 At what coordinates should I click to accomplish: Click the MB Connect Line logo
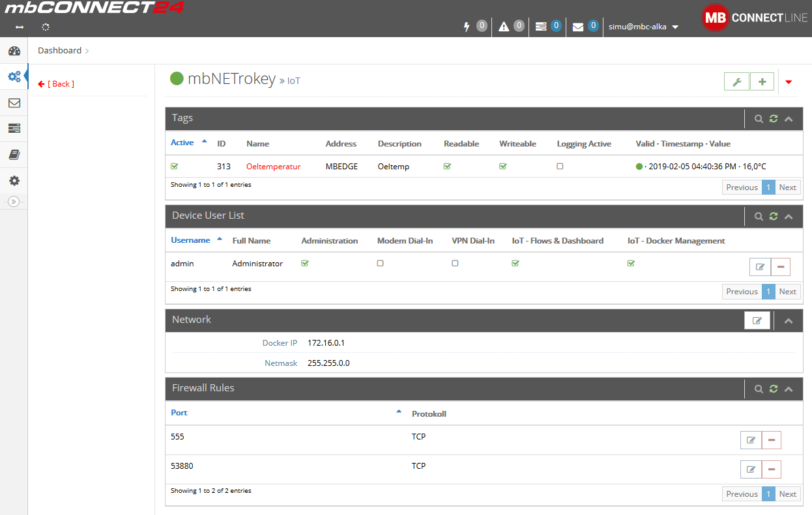(754, 18)
